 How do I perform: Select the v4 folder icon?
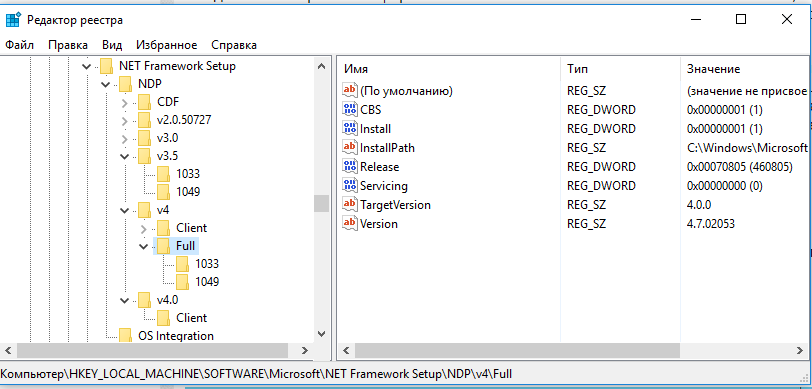144,210
